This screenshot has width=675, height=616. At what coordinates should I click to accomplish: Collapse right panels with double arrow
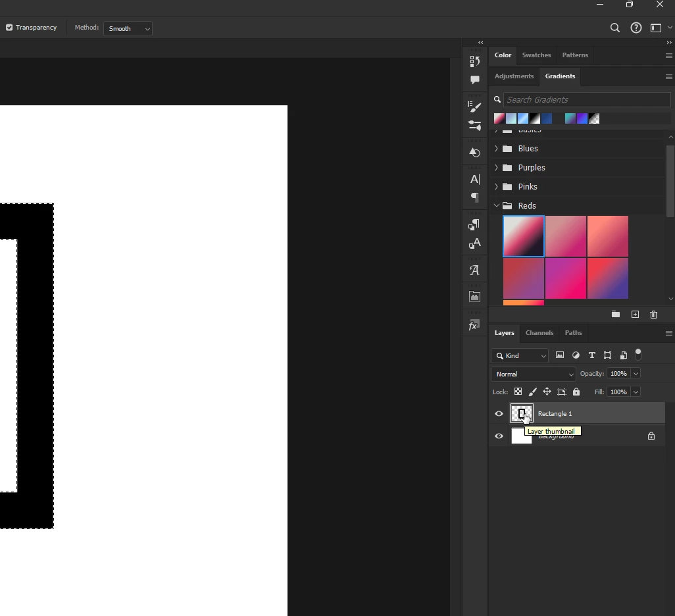tap(668, 42)
